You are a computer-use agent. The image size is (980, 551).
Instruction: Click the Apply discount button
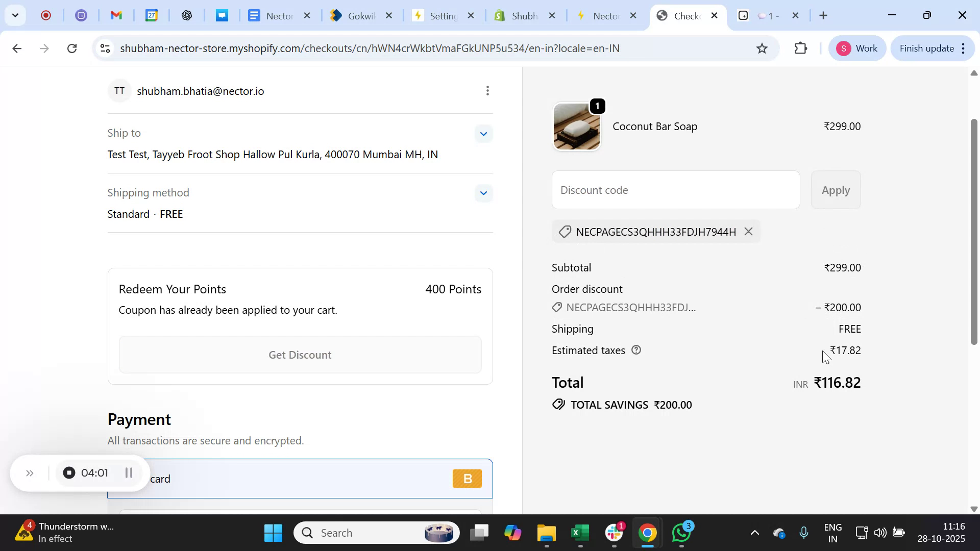(x=836, y=190)
